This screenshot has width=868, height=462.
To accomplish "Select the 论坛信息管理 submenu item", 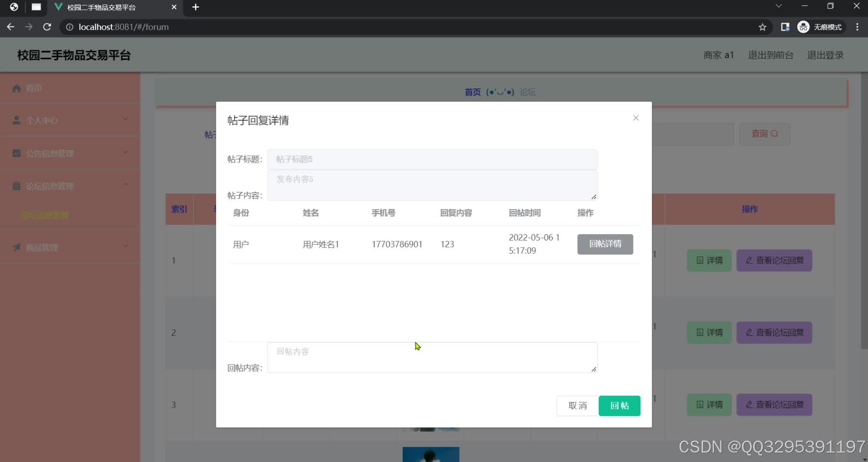I will pyautogui.click(x=45, y=215).
